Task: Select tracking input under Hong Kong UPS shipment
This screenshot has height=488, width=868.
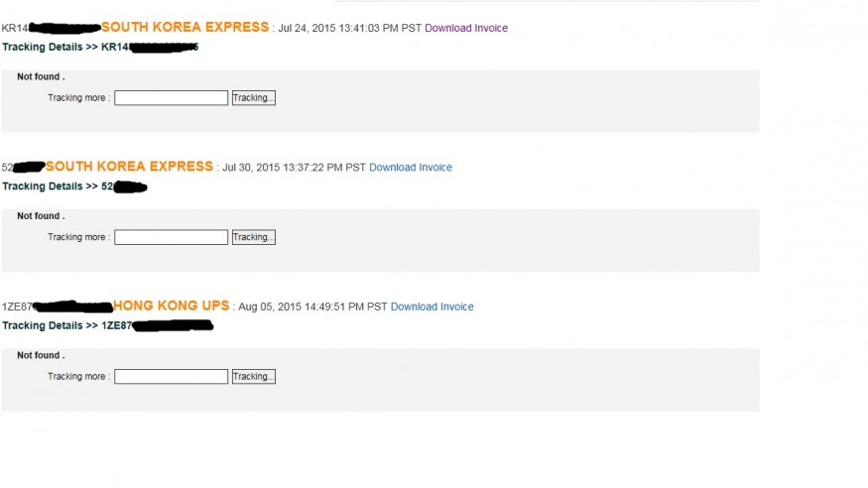Action: (x=171, y=377)
